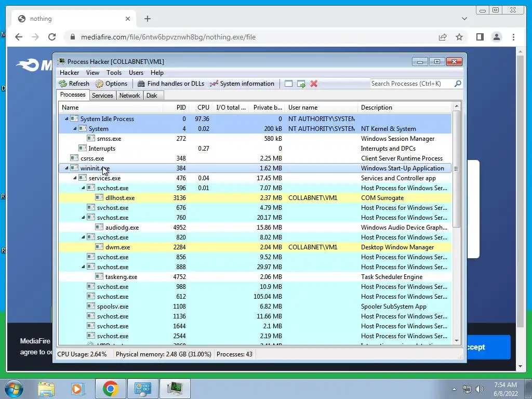
Task: Sort by the User name column header
Action: coord(321,108)
